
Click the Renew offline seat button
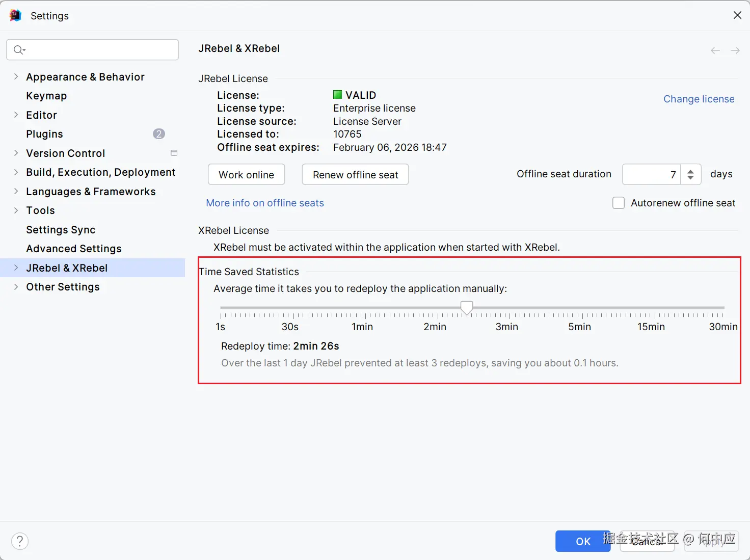355,175
